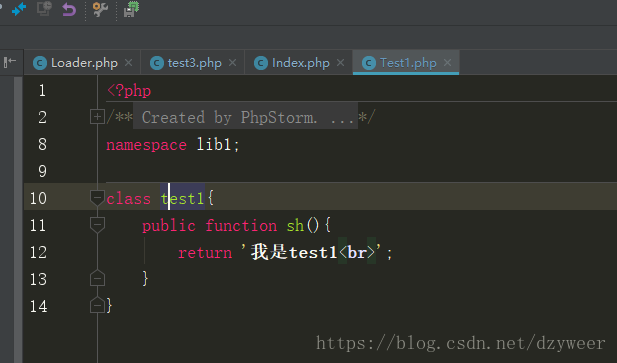This screenshot has height=363, width=617.
Task: Open the wrench settings icon in toolbar
Action: point(100,9)
